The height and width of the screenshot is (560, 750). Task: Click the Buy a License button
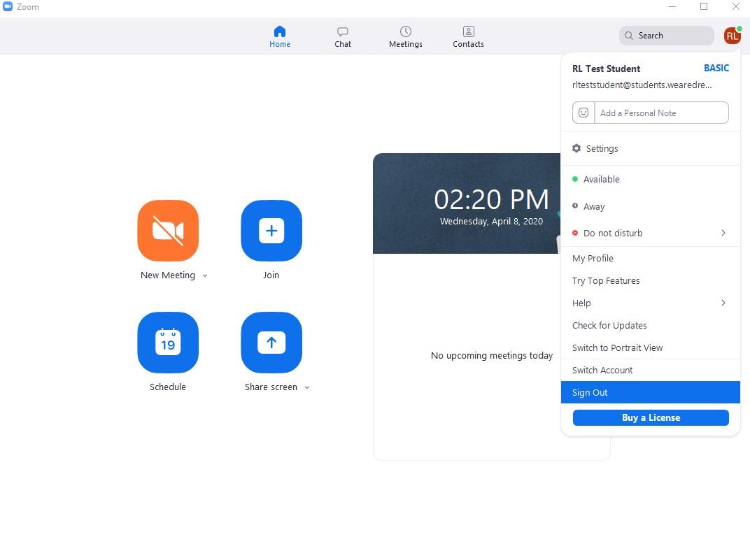651,417
